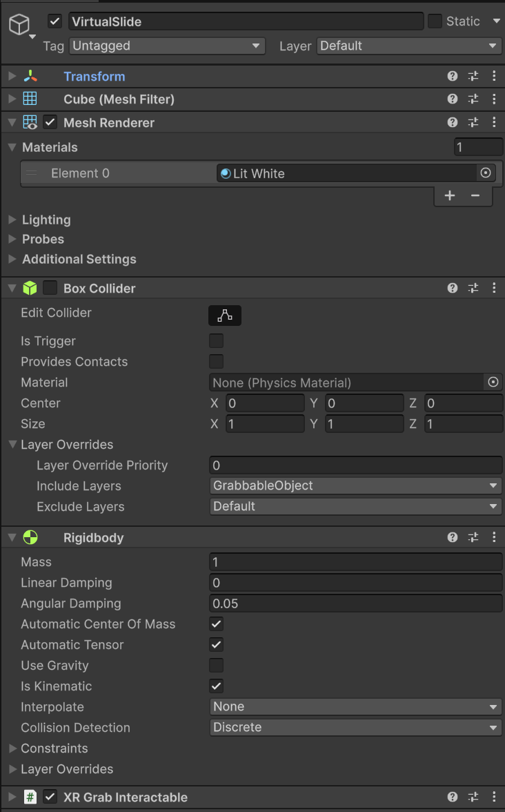
Task: Open Rigidbody component help icon
Action: (453, 537)
